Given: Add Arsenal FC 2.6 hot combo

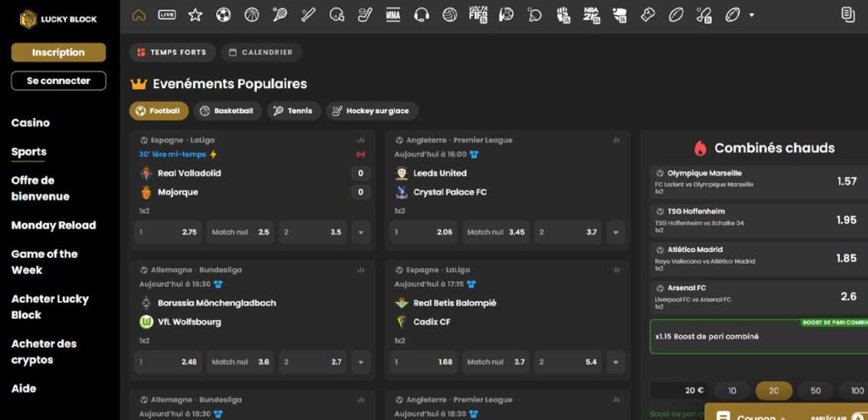Looking at the screenshot, I should coord(759,297).
